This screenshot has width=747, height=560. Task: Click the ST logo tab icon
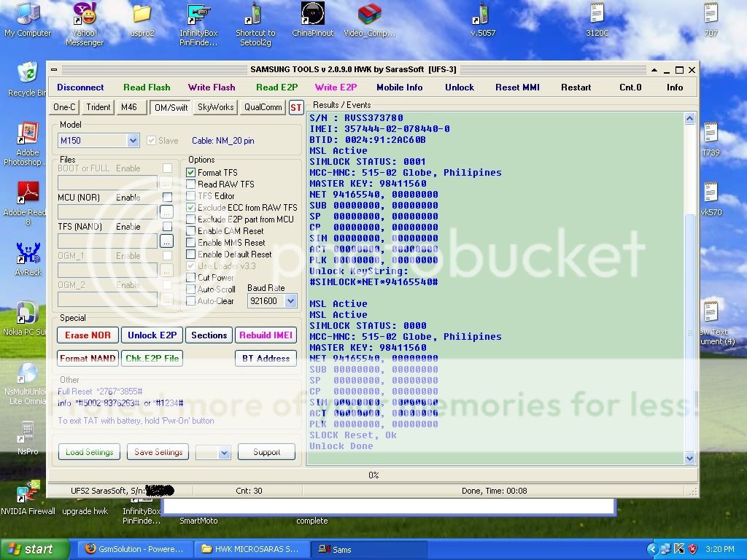tap(296, 108)
